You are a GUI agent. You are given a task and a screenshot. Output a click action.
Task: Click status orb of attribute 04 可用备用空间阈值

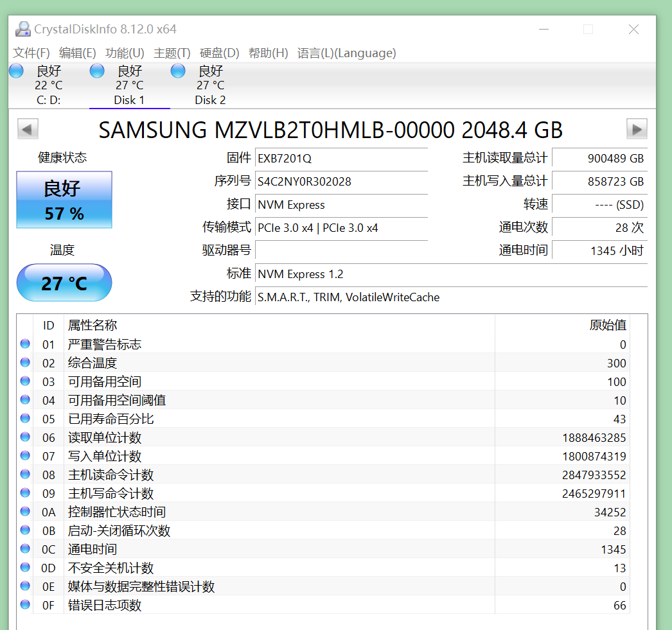click(x=25, y=399)
